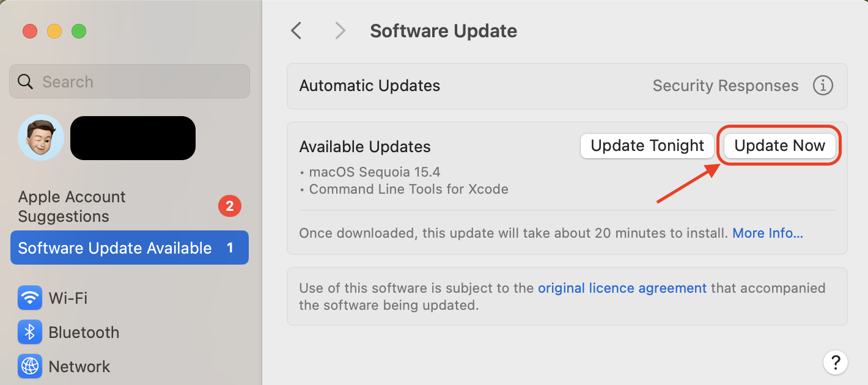Select the Available Updates heading

(x=364, y=146)
